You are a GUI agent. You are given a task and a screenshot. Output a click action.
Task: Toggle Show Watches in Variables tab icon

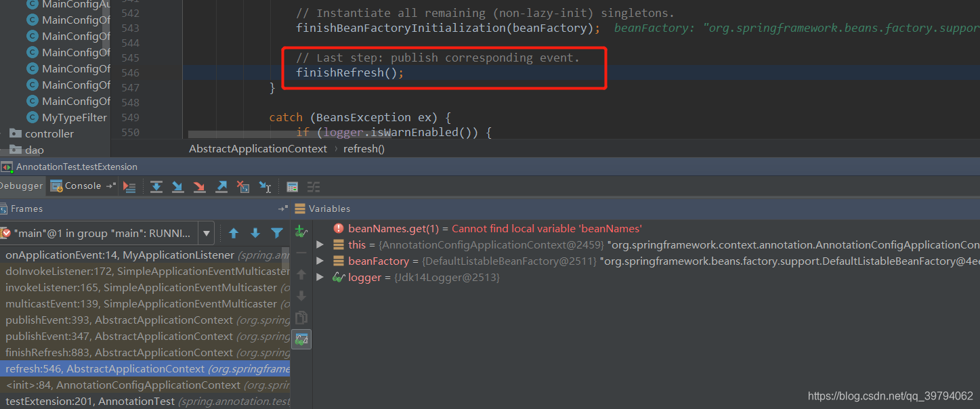coord(301,339)
